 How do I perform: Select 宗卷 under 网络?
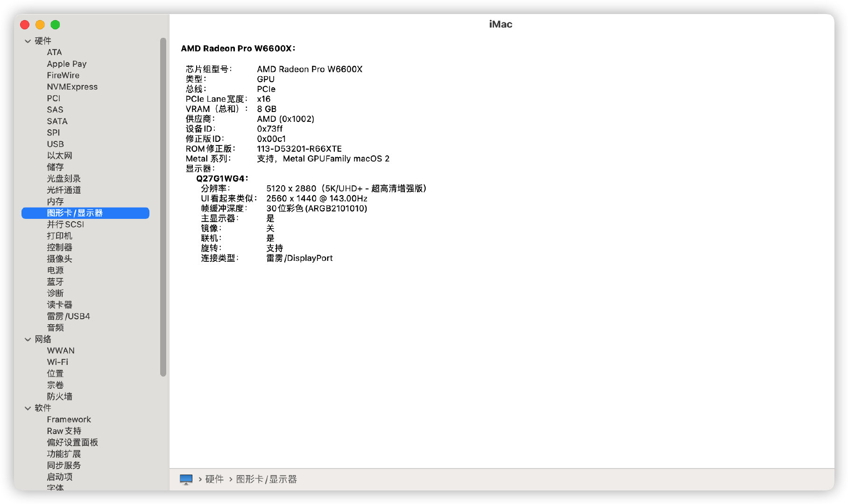click(x=55, y=385)
